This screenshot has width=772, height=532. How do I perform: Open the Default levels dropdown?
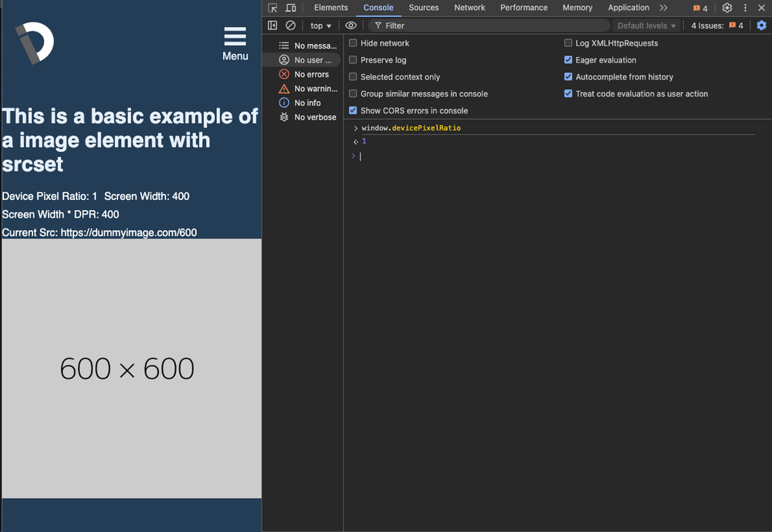[646, 25]
